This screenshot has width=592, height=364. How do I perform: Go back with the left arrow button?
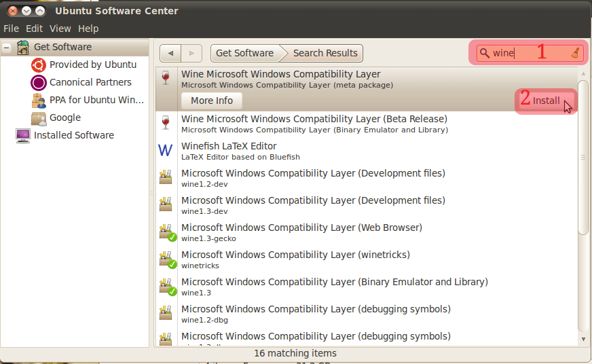pyautogui.click(x=170, y=53)
